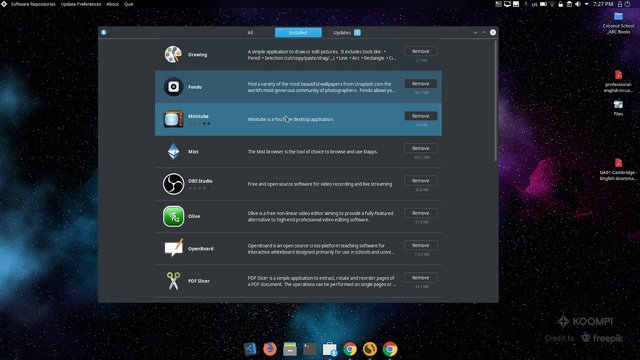Viewport: 640px width, 360px height.
Task: Click the 'The Mist browser is the tool' description
Action: [313, 151]
